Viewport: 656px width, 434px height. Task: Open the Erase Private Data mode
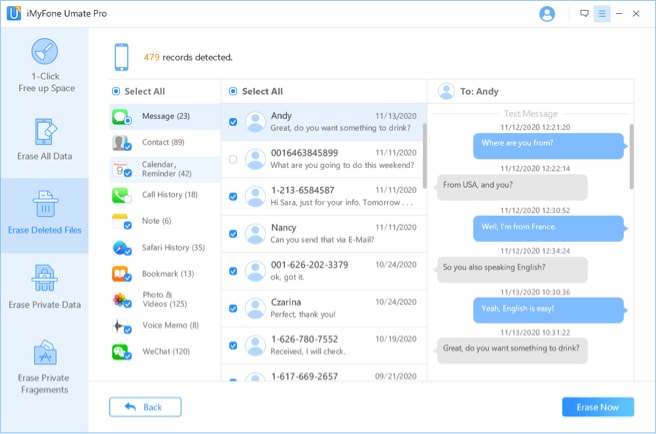pyautogui.click(x=45, y=288)
